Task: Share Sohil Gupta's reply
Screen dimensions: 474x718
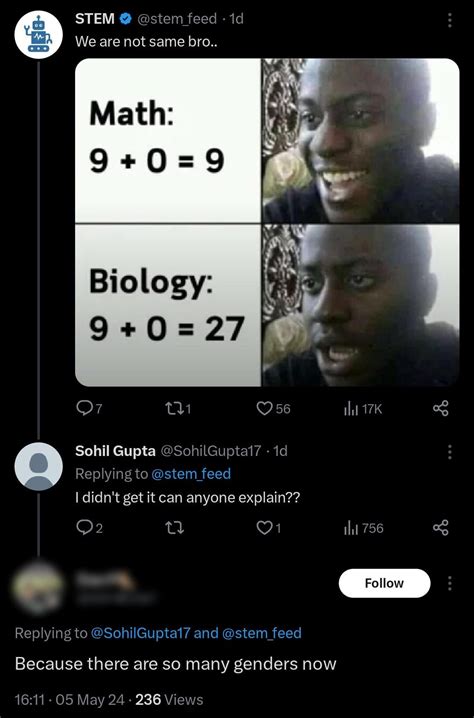Action: click(x=441, y=528)
